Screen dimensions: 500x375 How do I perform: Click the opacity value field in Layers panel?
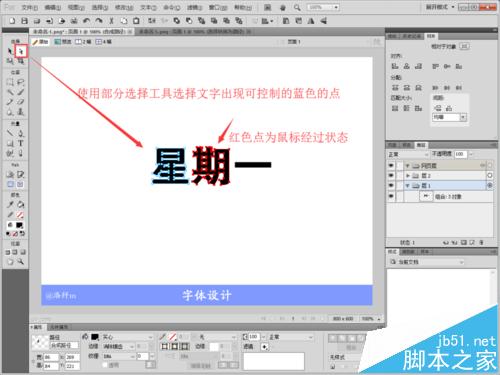click(x=460, y=154)
